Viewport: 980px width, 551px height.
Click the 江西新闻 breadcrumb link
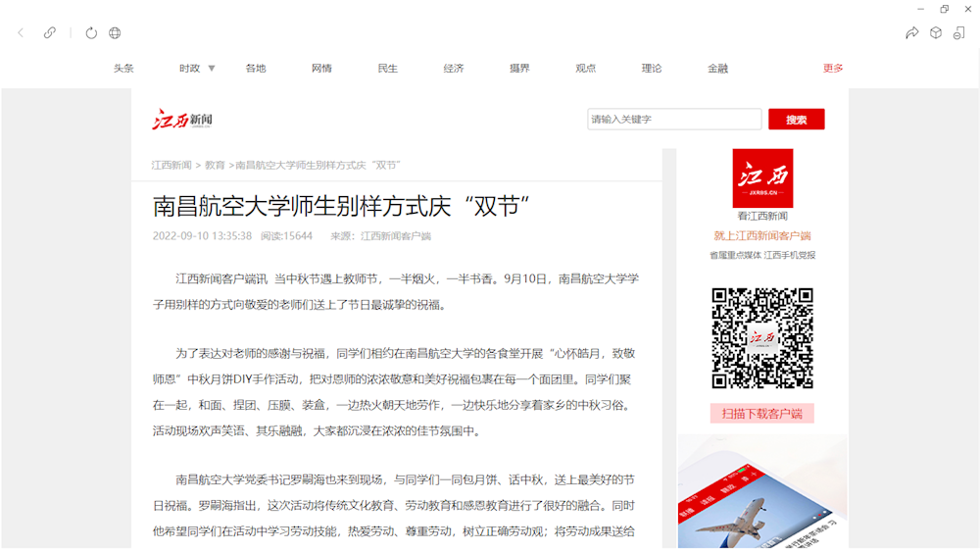[171, 165]
